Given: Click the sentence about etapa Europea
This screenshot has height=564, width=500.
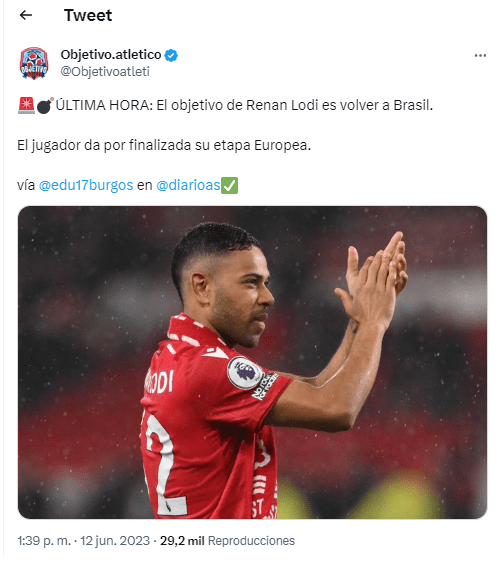Looking at the screenshot, I should [164, 145].
